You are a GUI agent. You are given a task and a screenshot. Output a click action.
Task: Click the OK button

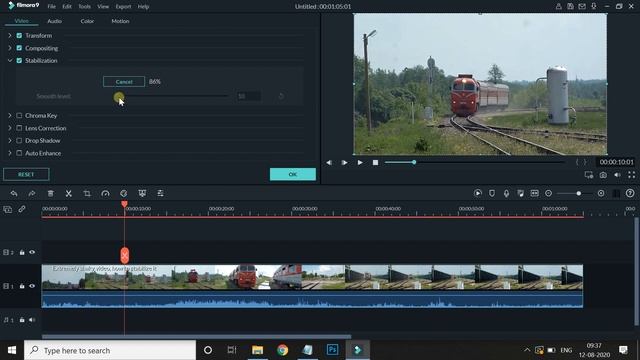point(293,174)
